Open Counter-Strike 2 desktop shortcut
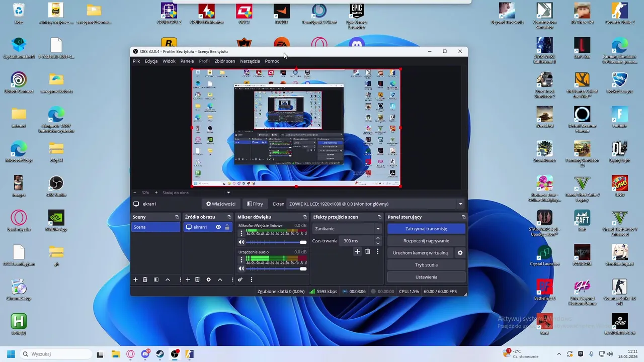 click(x=619, y=14)
